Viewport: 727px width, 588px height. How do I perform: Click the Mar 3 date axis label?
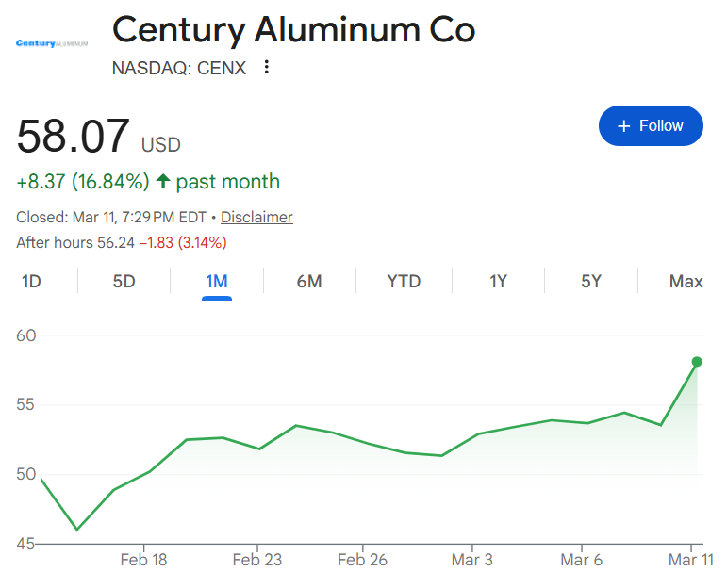pos(471,560)
